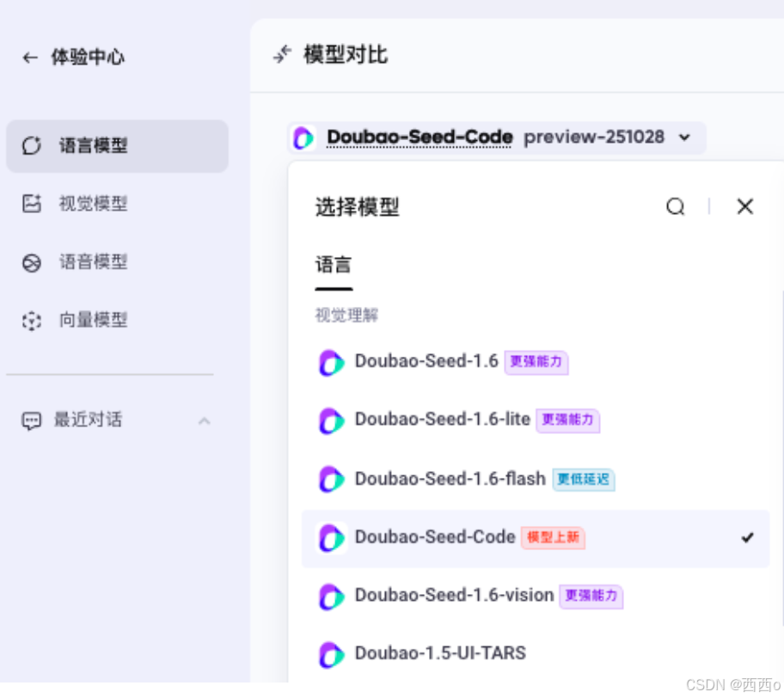The width and height of the screenshot is (784, 698).
Task: Click the 语言模型 sidebar icon
Action: click(x=32, y=145)
